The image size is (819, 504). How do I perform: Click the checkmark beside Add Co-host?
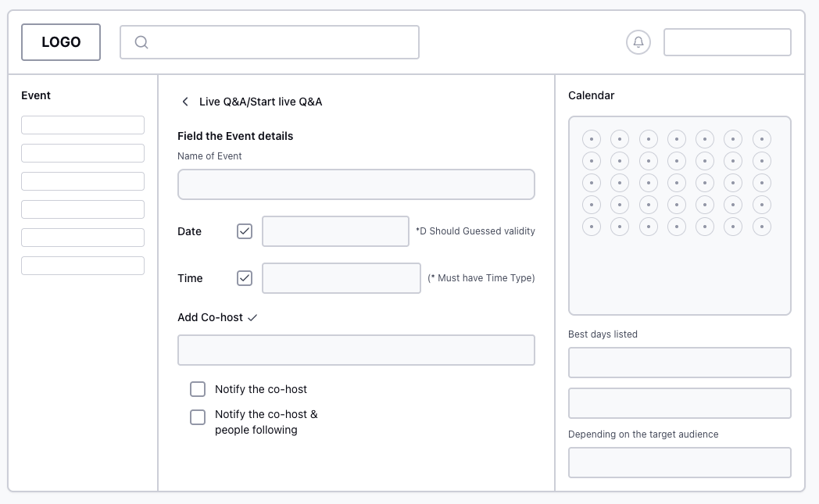point(252,318)
